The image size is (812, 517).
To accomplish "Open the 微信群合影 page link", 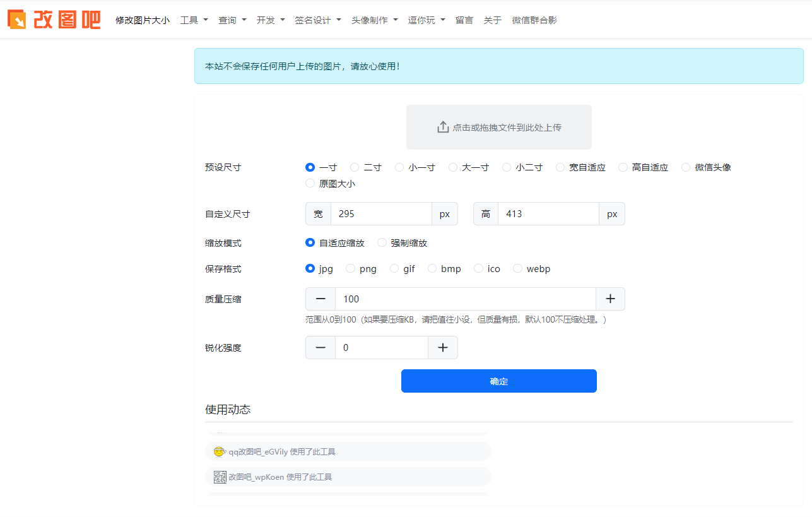I will tap(534, 20).
